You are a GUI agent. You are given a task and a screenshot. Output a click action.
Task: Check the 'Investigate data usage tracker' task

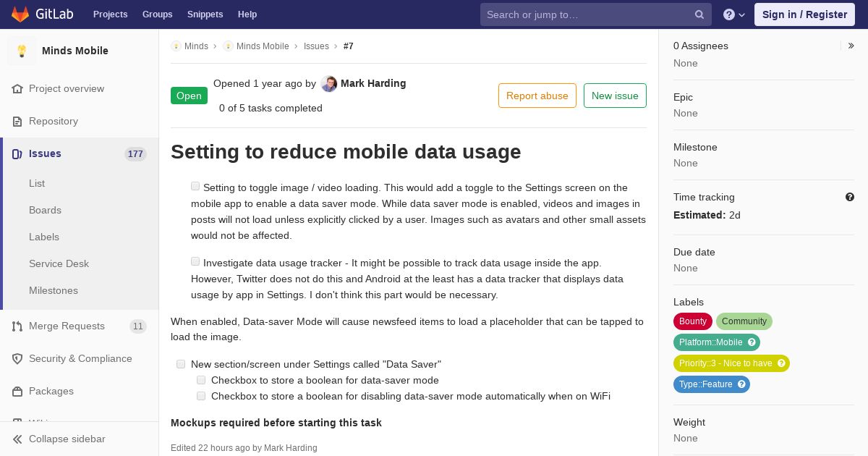click(195, 261)
